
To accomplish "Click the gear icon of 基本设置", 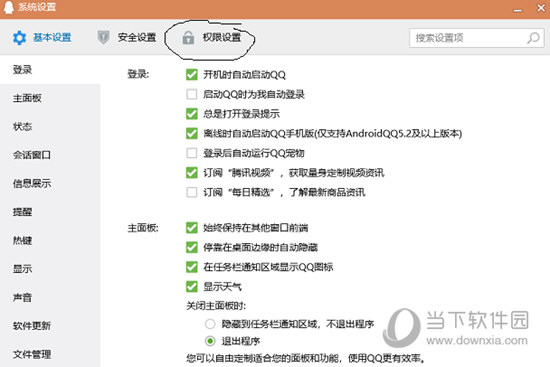I will tap(19, 38).
